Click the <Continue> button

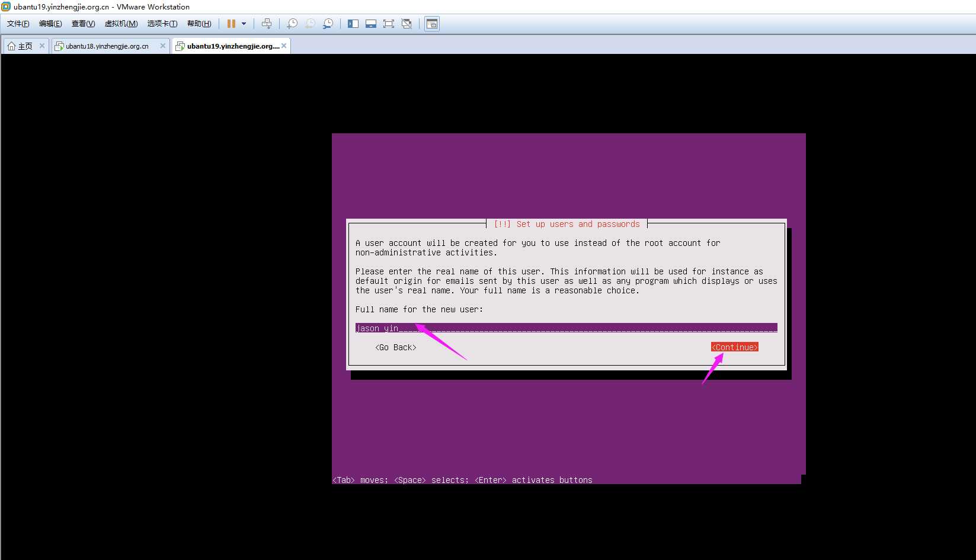click(x=735, y=347)
